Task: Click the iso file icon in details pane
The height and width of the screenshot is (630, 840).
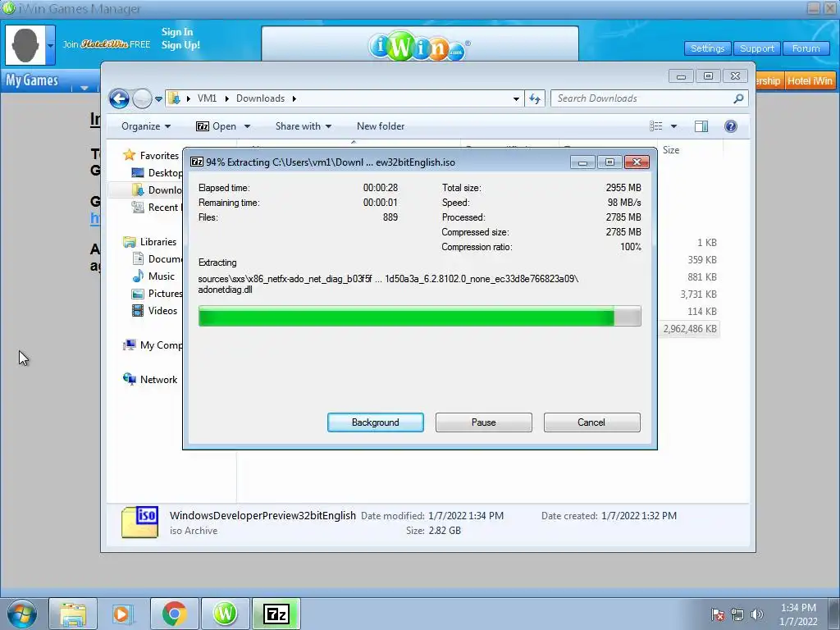Action: tap(139, 523)
